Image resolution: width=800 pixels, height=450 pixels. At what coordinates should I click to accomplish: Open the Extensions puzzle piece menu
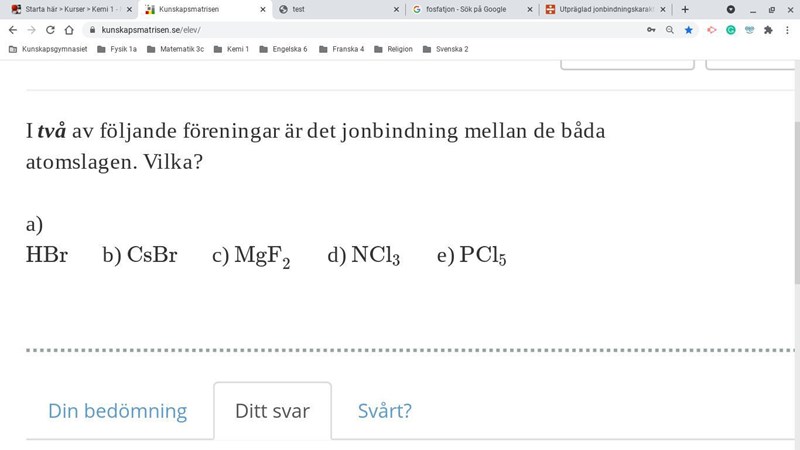tap(768, 30)
